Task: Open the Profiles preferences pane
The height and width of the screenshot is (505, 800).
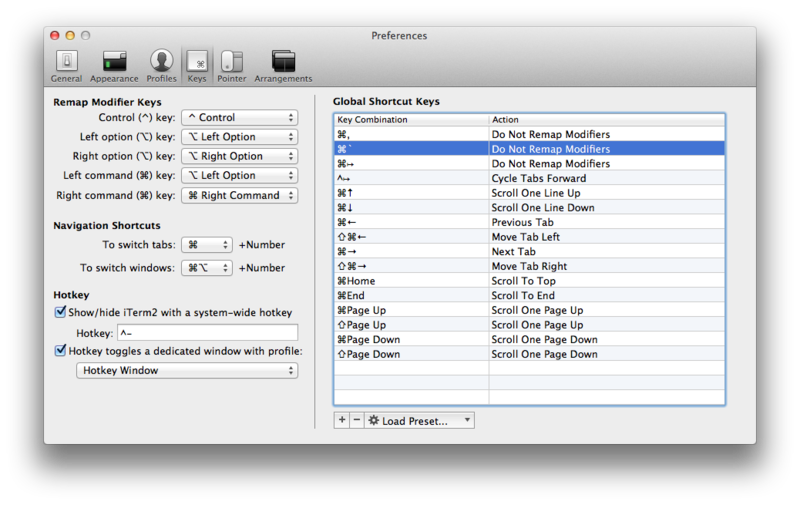Action: 161,66
